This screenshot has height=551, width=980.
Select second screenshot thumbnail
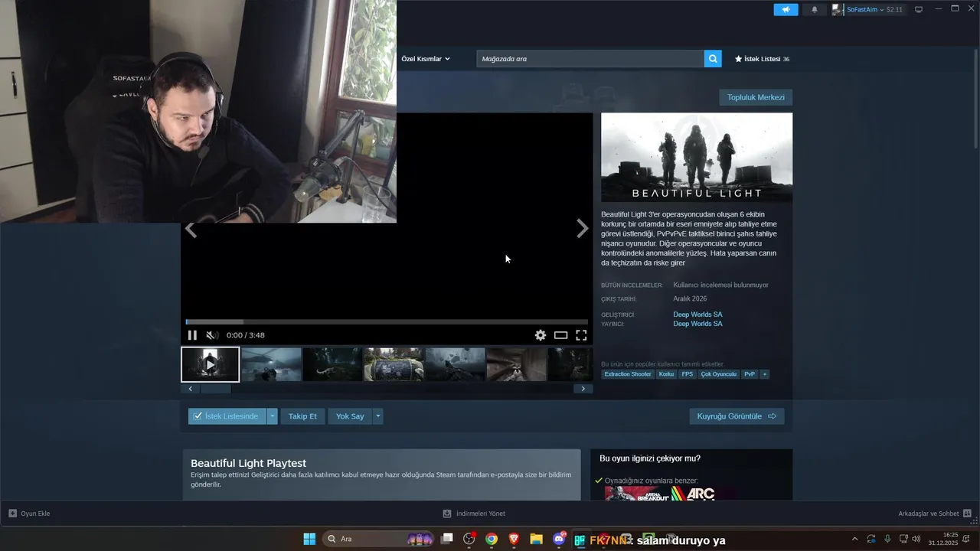click(x=271, y=364)
